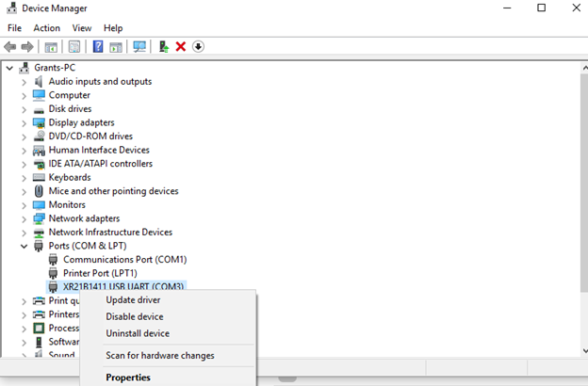Click the Communications Port COM1 icon

(54, 260)
